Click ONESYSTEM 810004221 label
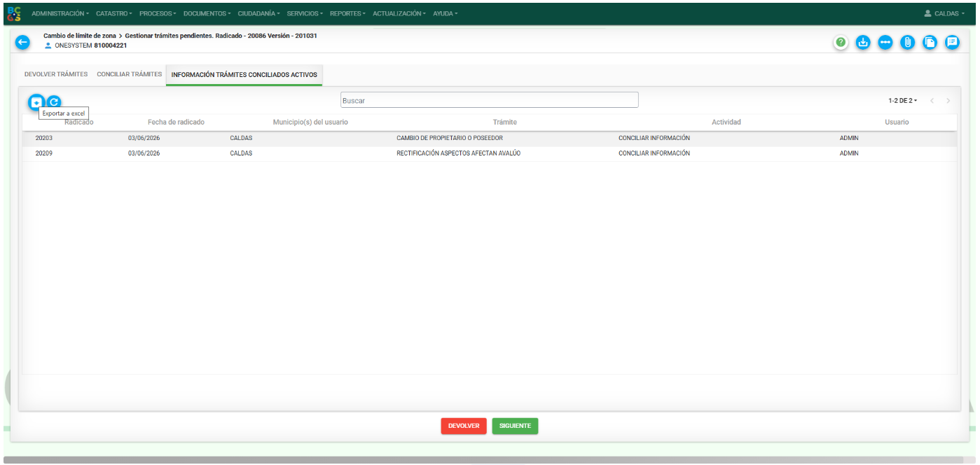This screenshot has width=980, height=465. [90, 46]
